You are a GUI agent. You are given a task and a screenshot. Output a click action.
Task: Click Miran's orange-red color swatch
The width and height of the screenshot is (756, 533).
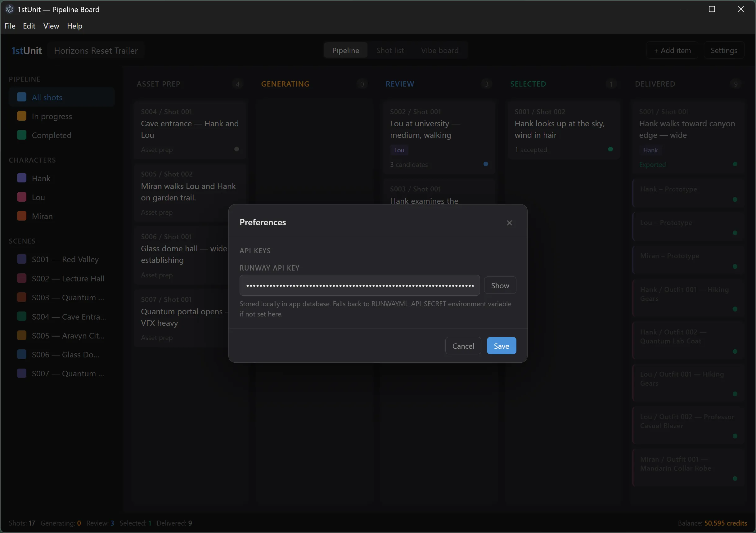click(22, 216)
